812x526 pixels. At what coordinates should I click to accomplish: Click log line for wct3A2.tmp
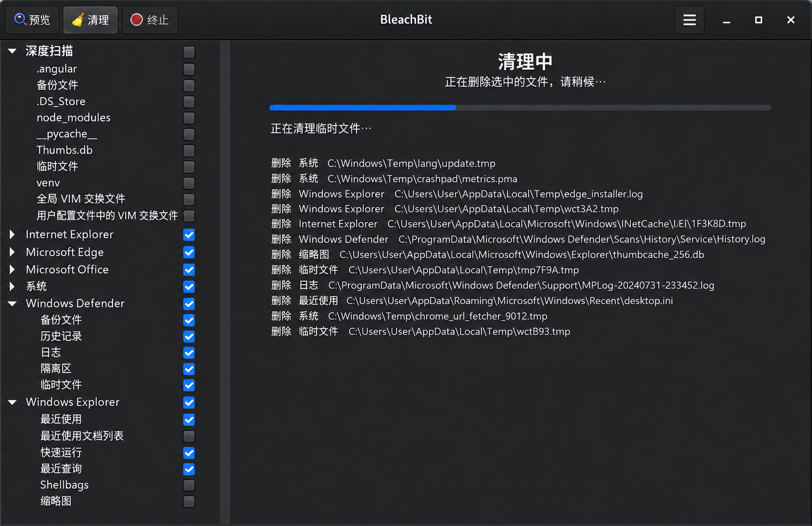pyautogui.click(x=445, y=209)
